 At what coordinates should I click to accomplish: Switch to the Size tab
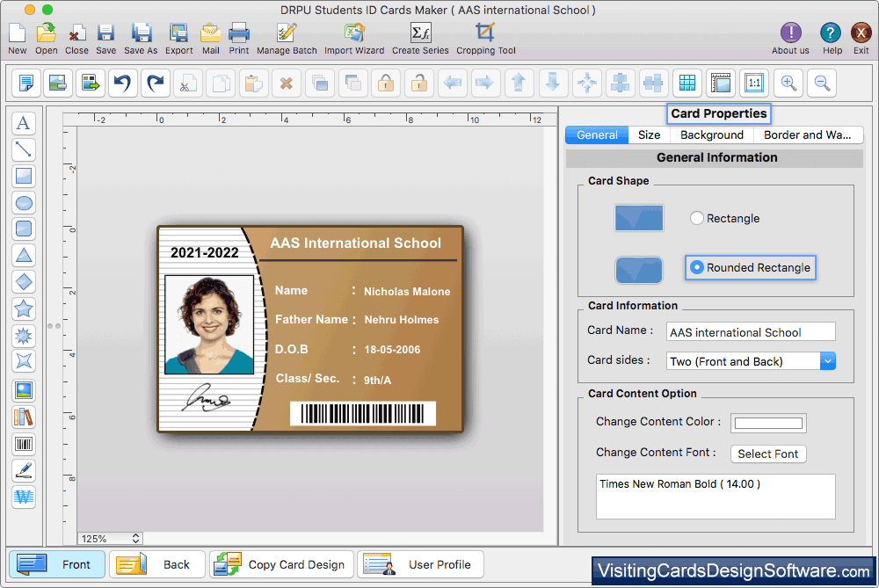tap(649, 135)
